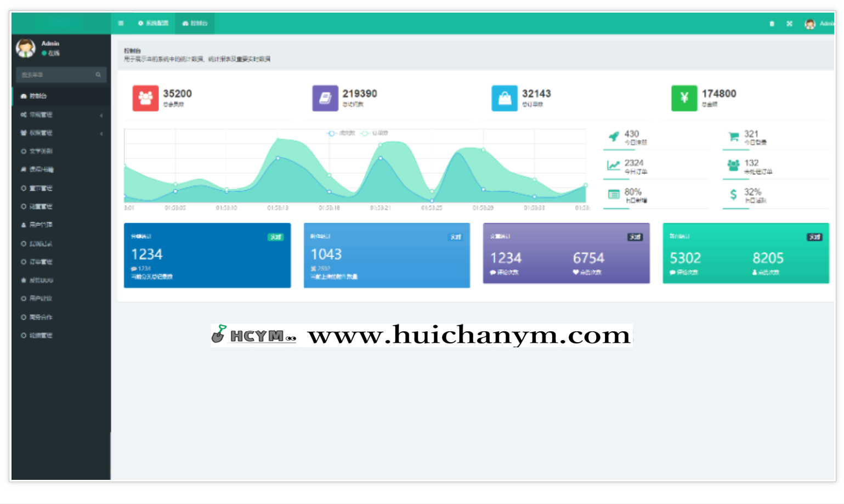Switch to the 控制台 tab in header
The width and height of the screenshot is (844, 504).
point(195,23)
